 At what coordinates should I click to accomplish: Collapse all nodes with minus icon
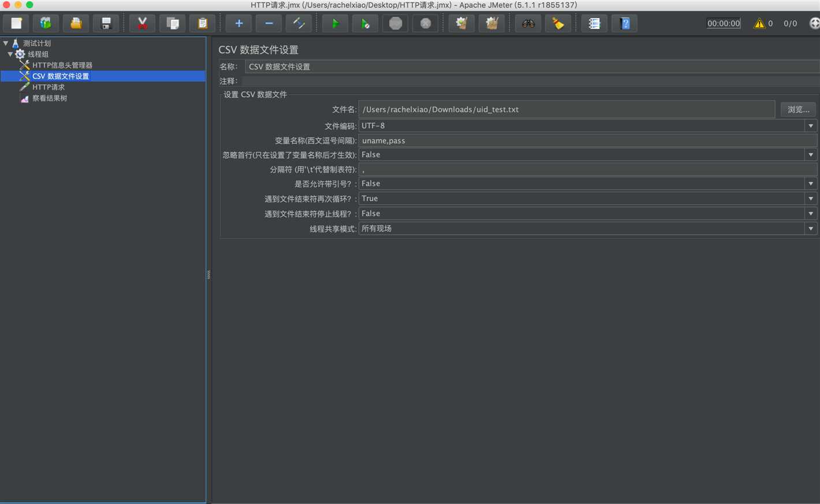click(269, 24)
